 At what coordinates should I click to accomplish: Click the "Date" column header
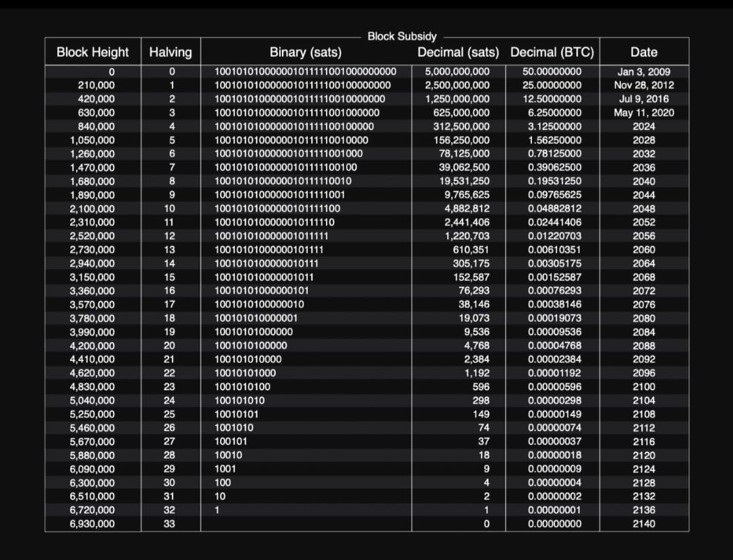644,52
